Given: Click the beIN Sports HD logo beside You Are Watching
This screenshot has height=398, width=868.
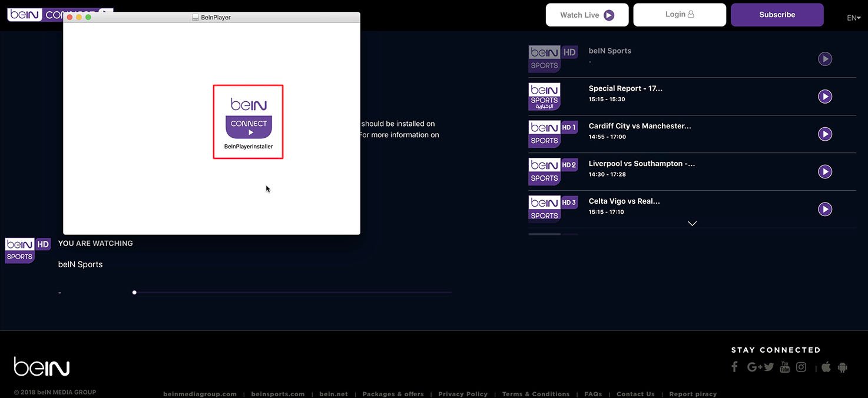Looking at the screenshot, I should 28,250.
